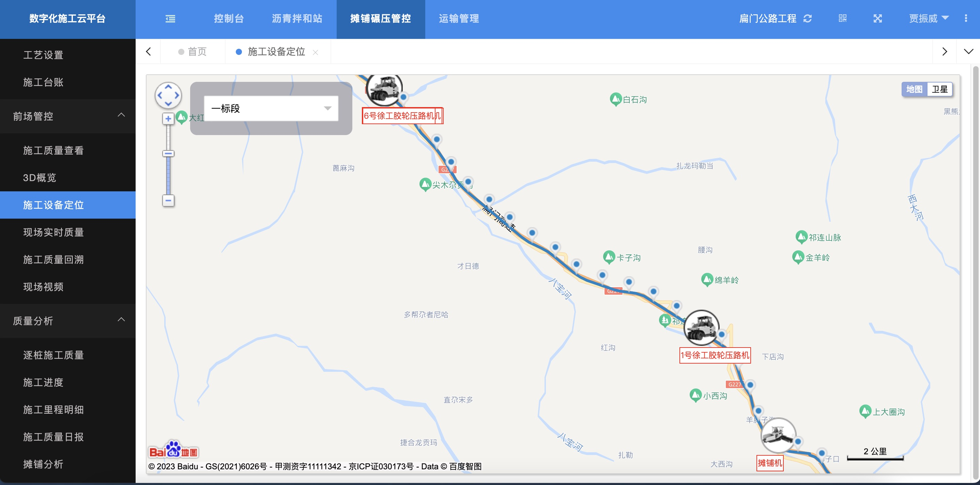Pan the map right with compass arrow

click(x=177, y=95)
